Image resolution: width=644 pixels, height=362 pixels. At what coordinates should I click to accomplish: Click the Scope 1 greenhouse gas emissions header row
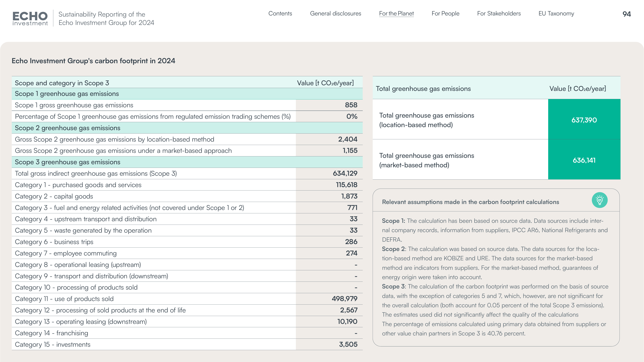pyautogui.click(x=187, y=94)
